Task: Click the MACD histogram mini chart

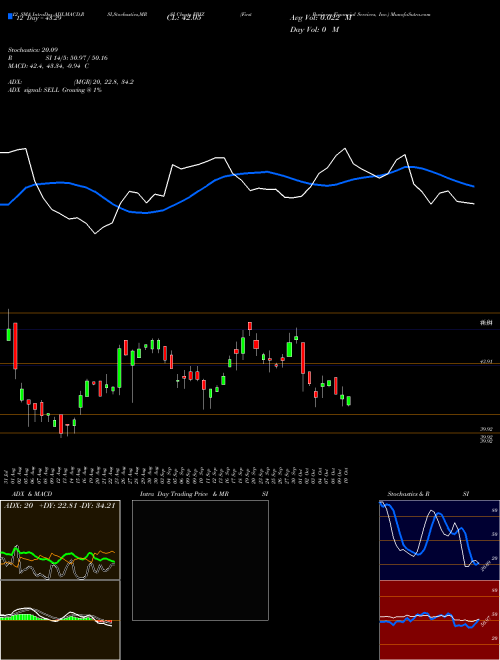Action: tap(60, 620)
